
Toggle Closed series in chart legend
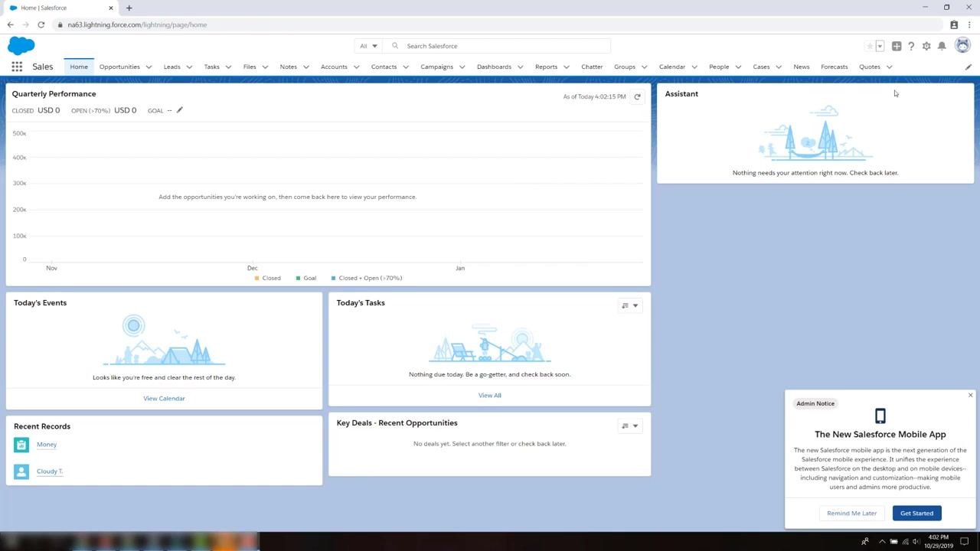coord(267,279)
